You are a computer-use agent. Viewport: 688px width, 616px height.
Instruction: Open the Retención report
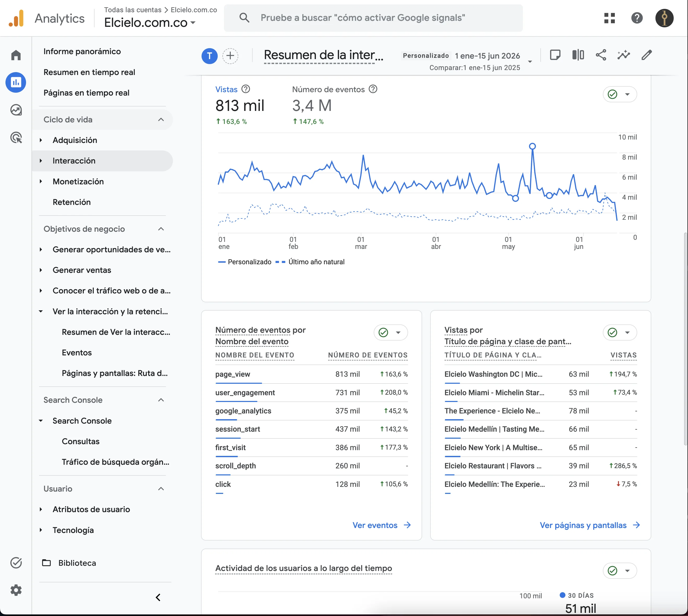pos(72,202)
